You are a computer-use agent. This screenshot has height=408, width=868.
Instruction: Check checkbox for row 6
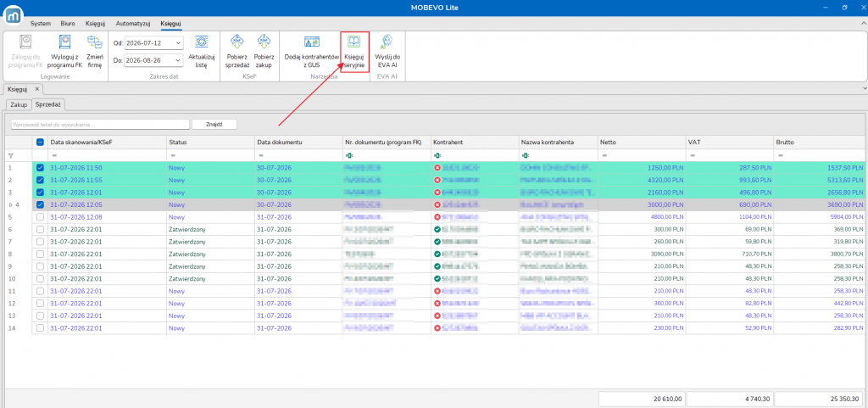tap(41, 229)
